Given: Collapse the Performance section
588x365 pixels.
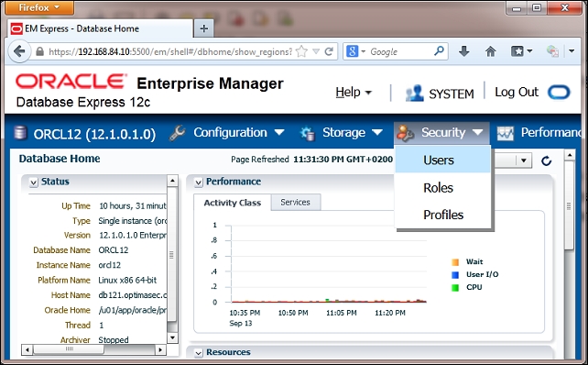Looking at the screenshot, I should point(199,182).
